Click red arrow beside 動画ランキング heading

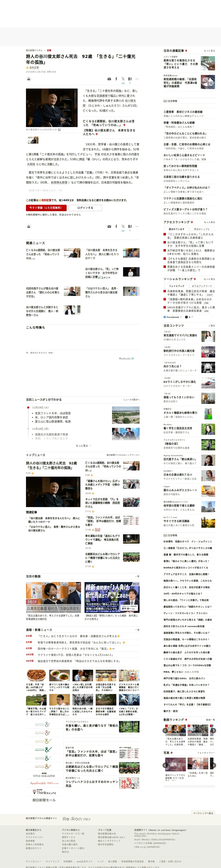[x=186, y=720]
